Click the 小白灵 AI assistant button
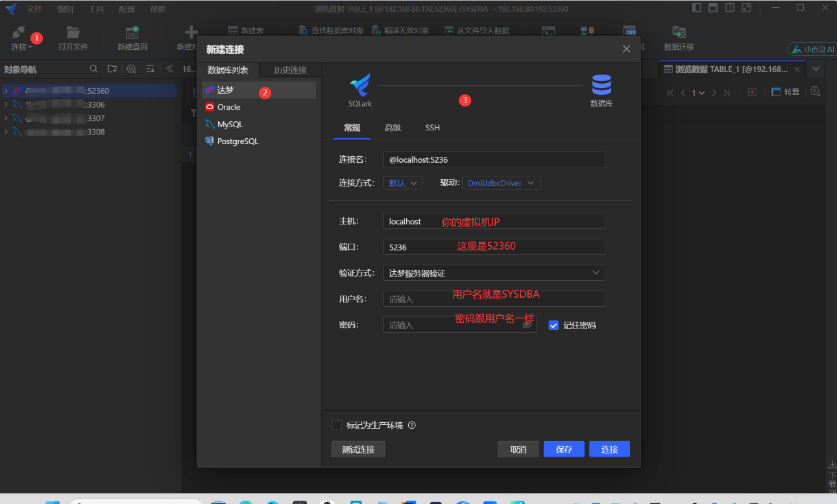Viewport: 837px width, 504px height. [x=811, y=49]
